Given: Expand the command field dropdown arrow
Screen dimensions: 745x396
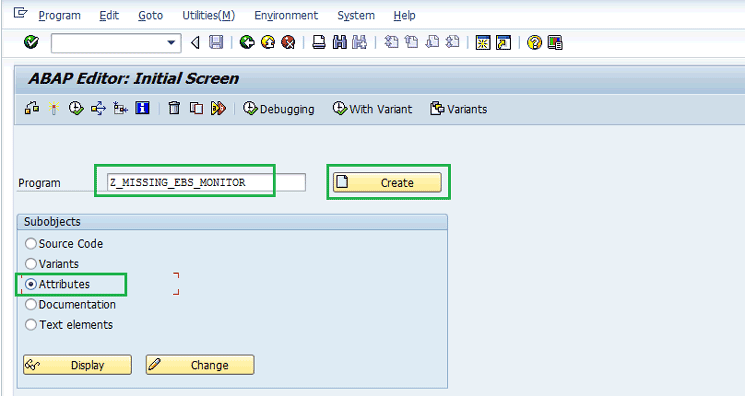Looking at the screenshot, I should [171, 43].
